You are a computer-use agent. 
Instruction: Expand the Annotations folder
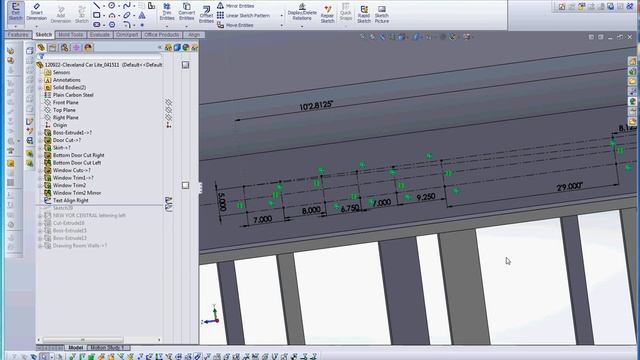tap(40, 80)
